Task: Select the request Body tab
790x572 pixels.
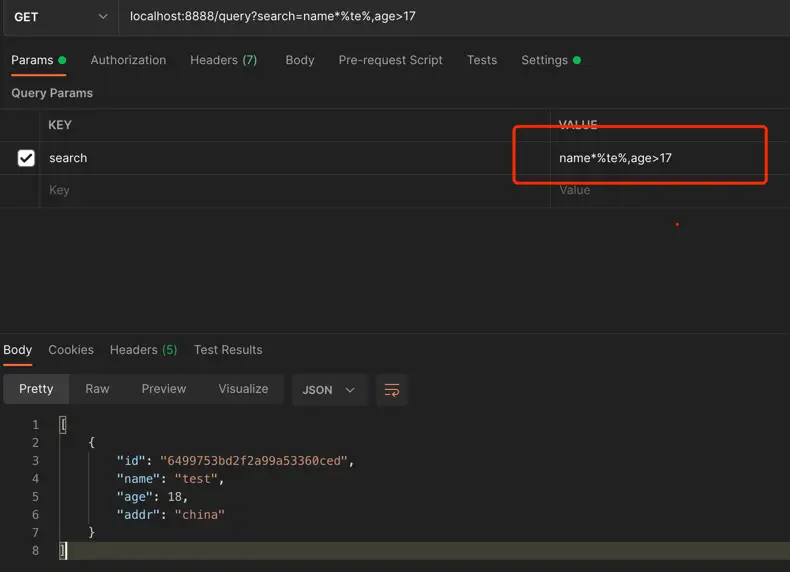Action: (x=299, y=60)
